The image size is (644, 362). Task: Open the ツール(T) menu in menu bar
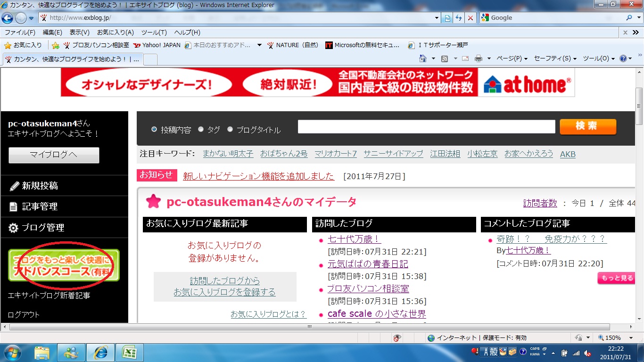click(x=154, y=33)
